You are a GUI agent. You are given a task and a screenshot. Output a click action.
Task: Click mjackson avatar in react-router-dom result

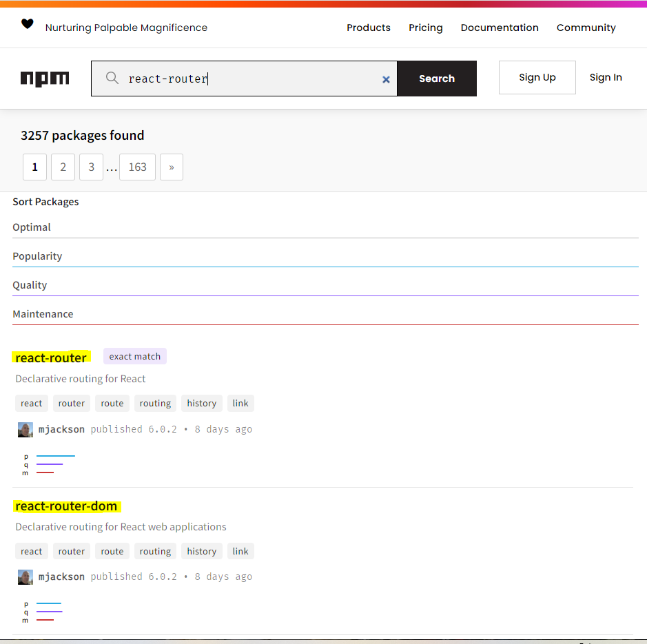[x=25, y=577]
